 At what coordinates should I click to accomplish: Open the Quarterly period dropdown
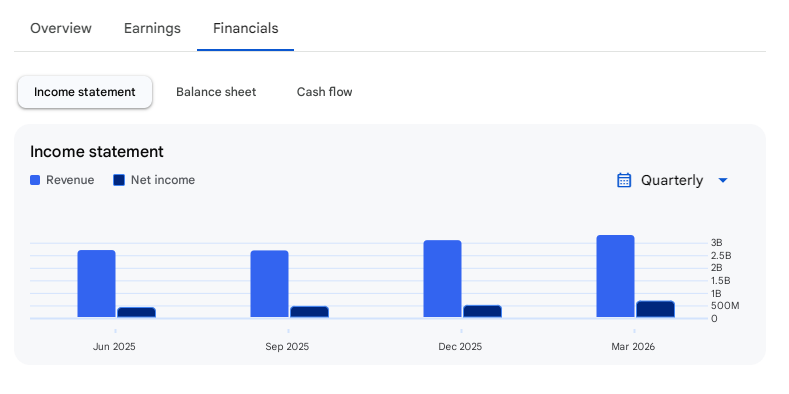[x=672, y=180]
